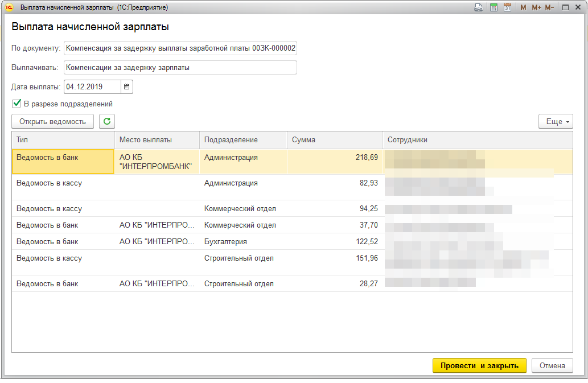Open the calculator icon in title bar

494,7
